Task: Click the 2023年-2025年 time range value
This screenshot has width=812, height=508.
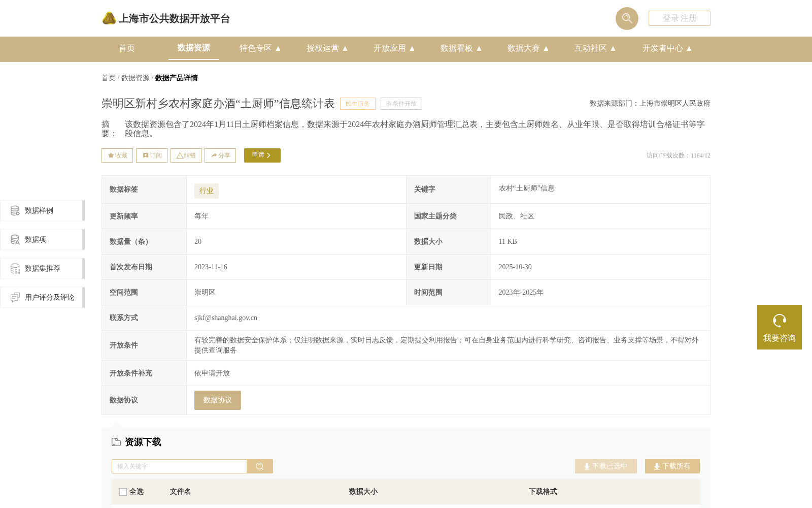Action: tap(521, 293)
